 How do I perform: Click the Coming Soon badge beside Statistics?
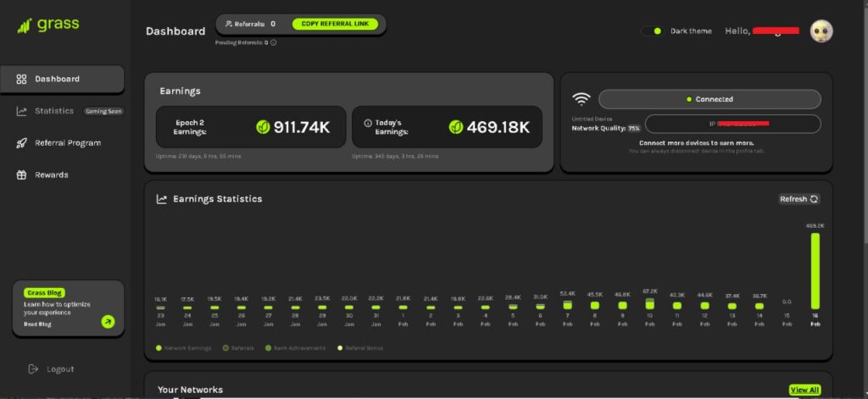[x=103, y=111]
